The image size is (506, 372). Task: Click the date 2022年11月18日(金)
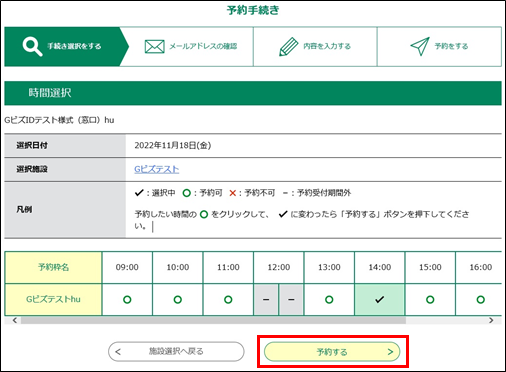point(173,145)
